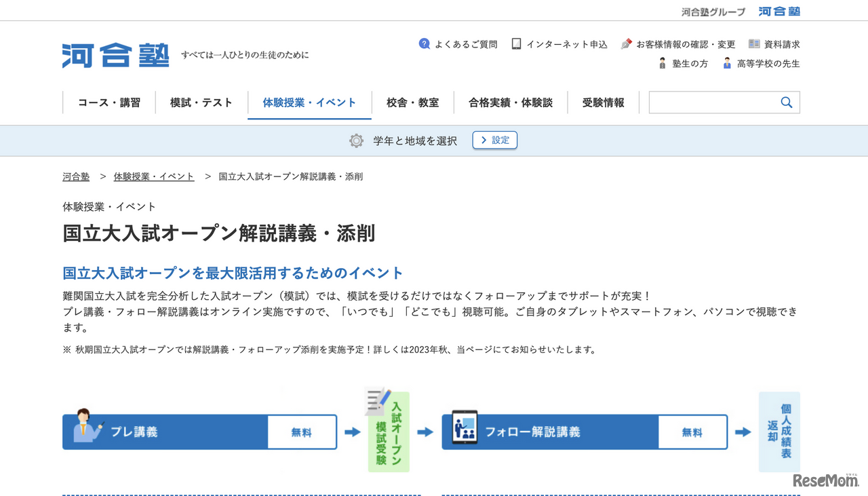Image resolution: width=868 pixels, height=496 pixels.
Task: Click the heading 国立大入試オープン解説講義・添削
Action: coord(219,233)
